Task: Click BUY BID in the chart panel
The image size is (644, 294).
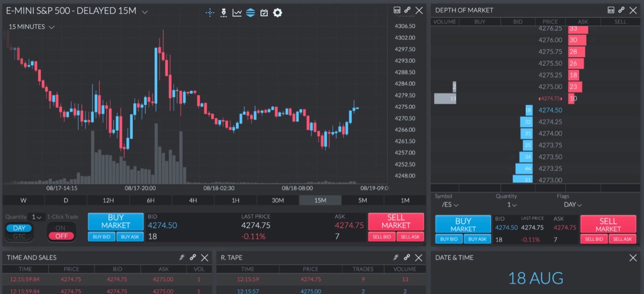Action: [101, 237]
